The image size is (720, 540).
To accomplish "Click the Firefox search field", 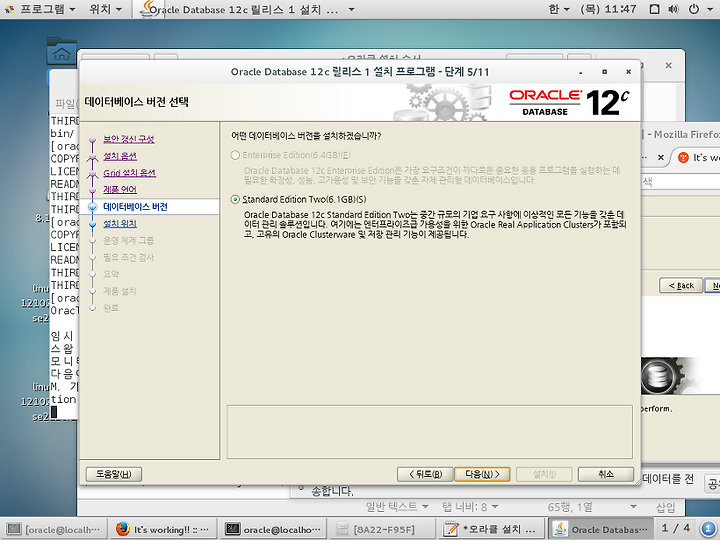I will coord(681,182).
